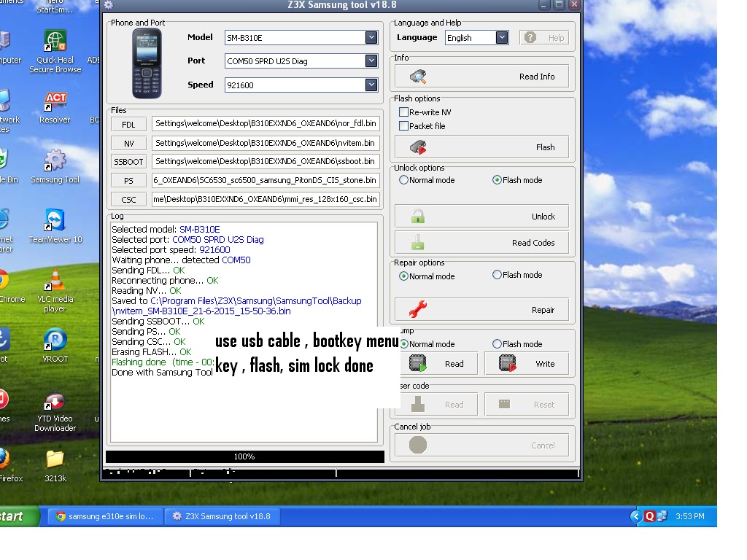Screen dimensions: 747x560
Task: Click the Flash chip icon
Action: click(418, 147)
